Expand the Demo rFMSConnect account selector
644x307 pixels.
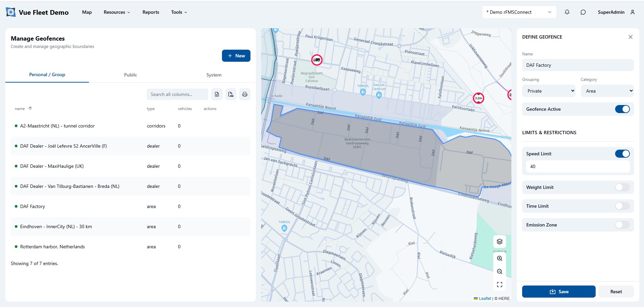pyautogui.click(x=519, y=12)
